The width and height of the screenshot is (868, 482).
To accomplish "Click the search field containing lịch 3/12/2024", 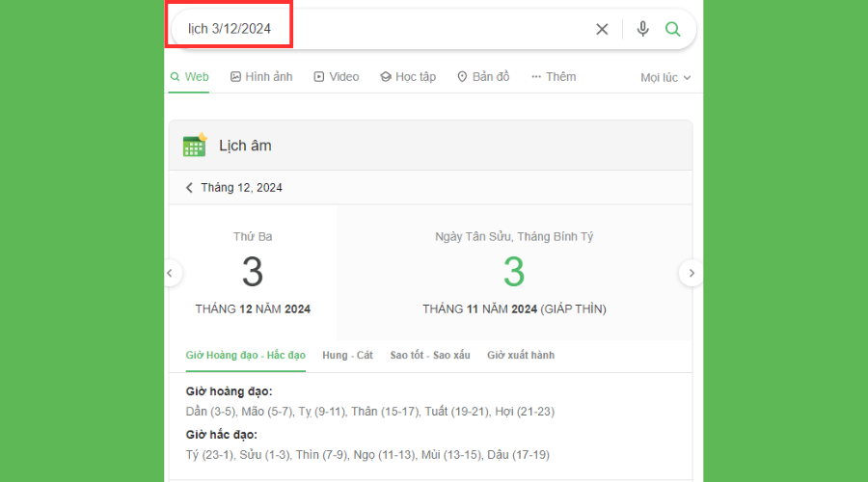I will pyautogui.click(x=386, y=29).
